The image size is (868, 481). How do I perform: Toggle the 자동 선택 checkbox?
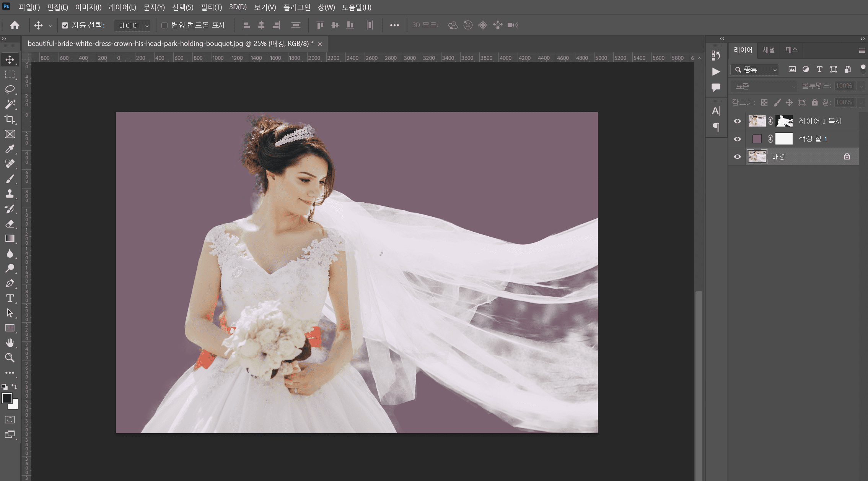pyautogui.click(x=65, y=25)
